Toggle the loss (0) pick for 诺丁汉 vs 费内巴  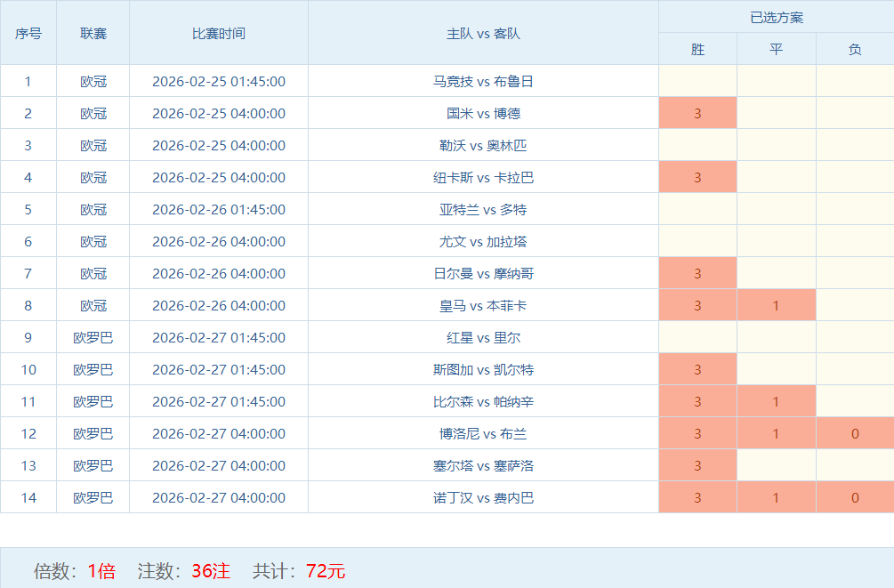click(x=854, y=497)
